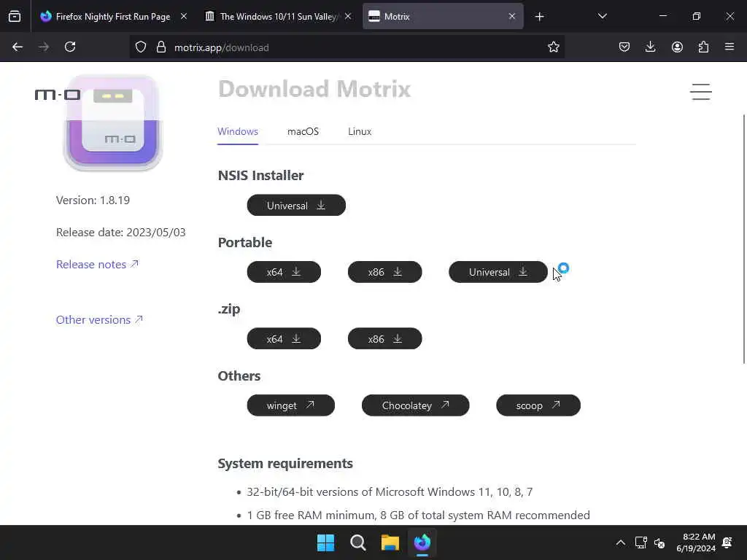Open the Other versions link
This screenshot has width=747, height=560.
click(99, 319)
